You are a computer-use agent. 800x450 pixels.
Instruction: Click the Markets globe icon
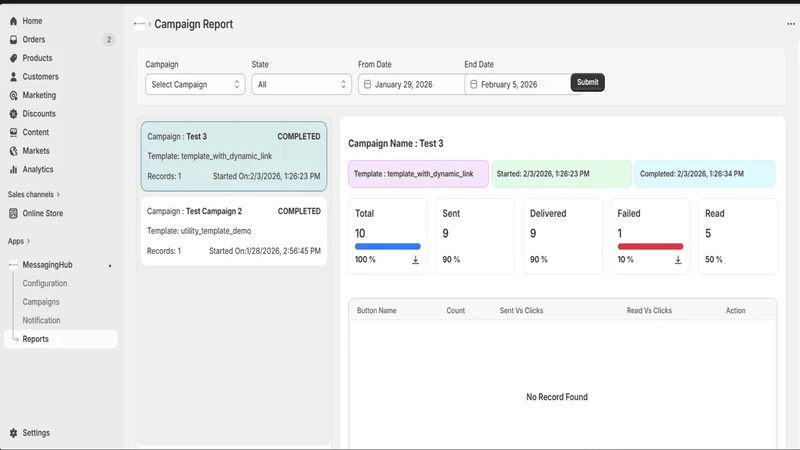coord(13,151)
